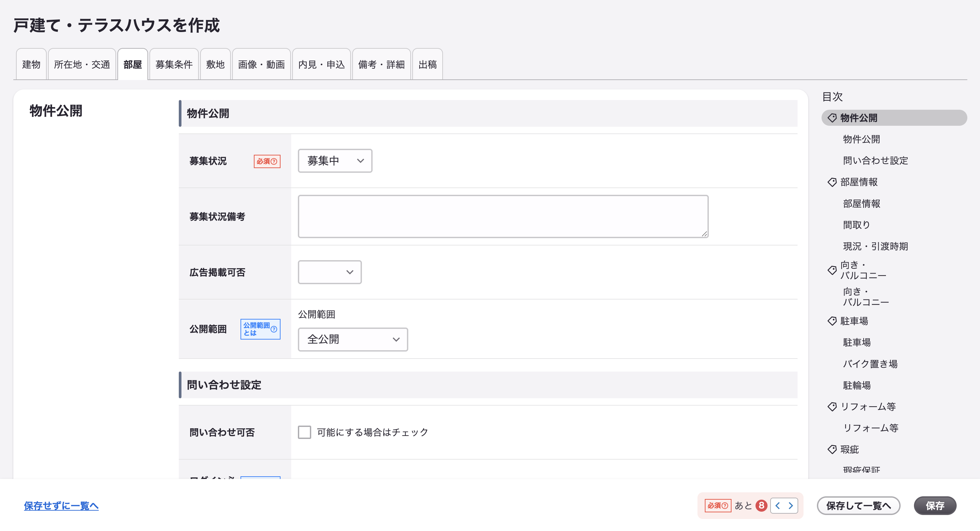980x531 pixels.
Task: Click the 保存して一覧へ button
Action: (x=858, y=506)
